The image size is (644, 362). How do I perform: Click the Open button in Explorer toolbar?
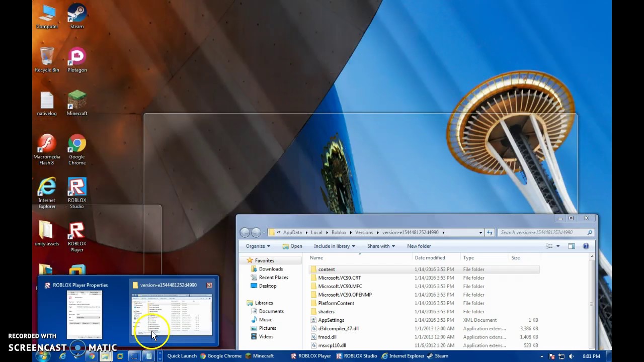tap(292, 246)
